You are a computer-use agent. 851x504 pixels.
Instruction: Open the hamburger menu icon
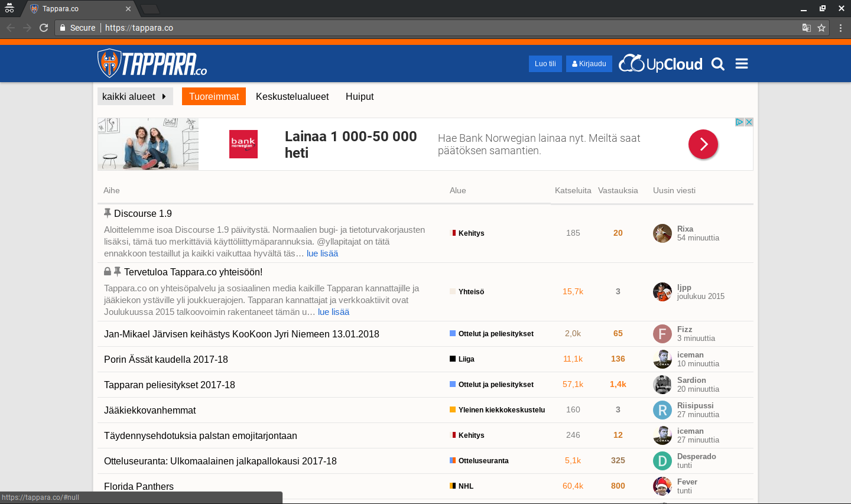(742, 64)
